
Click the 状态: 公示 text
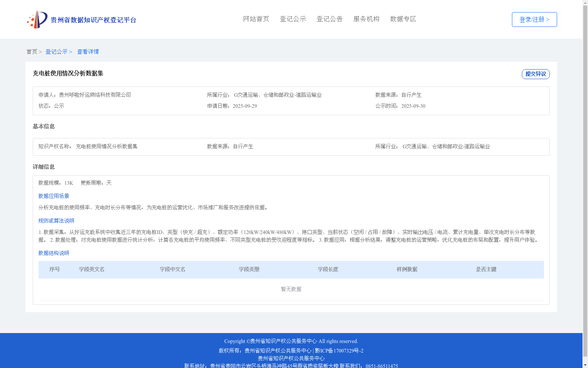51,106
